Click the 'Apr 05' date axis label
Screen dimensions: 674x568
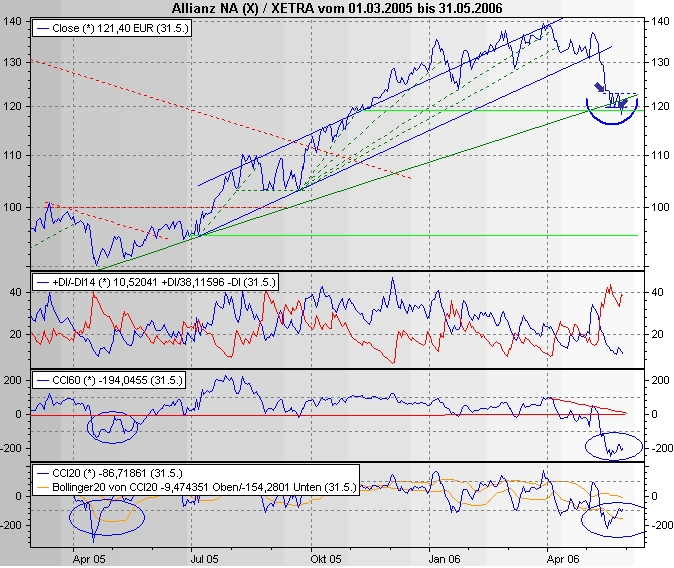click(x=89, y=559)
